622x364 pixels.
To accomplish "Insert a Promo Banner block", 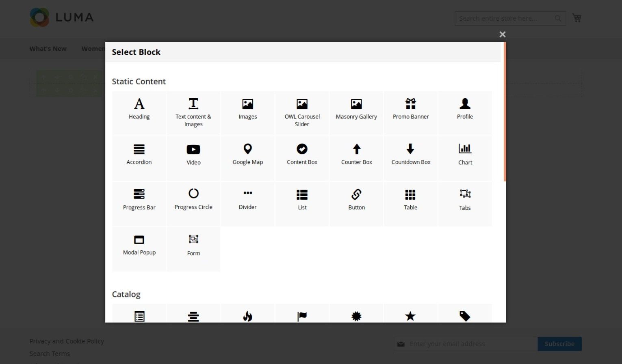I will point(410,110).
